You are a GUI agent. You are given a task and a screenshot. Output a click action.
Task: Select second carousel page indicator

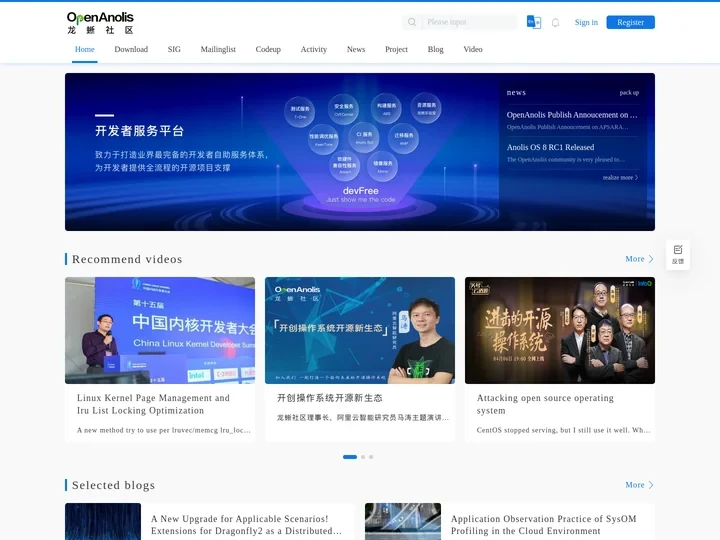[x=363, y=457]
